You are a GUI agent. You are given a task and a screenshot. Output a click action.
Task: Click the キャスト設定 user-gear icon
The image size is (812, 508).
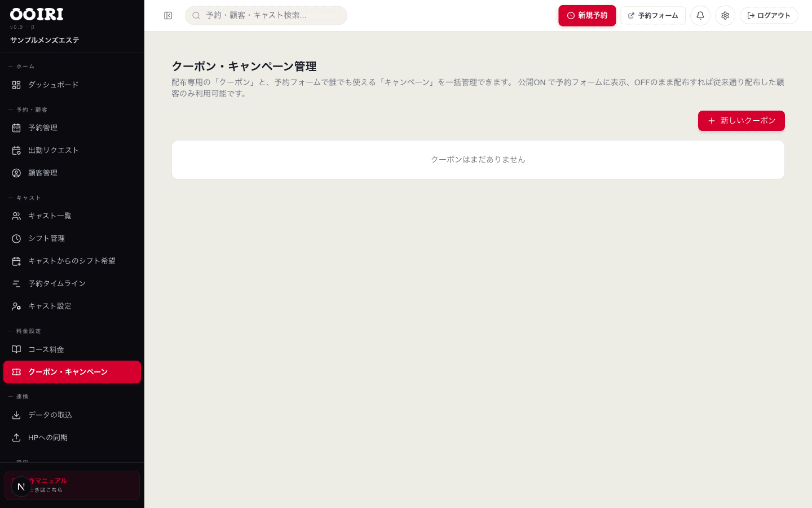(x=16, y=306)
